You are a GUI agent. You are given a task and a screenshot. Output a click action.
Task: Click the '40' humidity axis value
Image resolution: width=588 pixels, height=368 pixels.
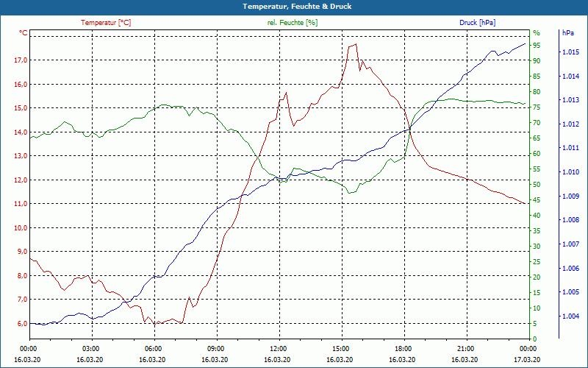[x=537, y=216]
